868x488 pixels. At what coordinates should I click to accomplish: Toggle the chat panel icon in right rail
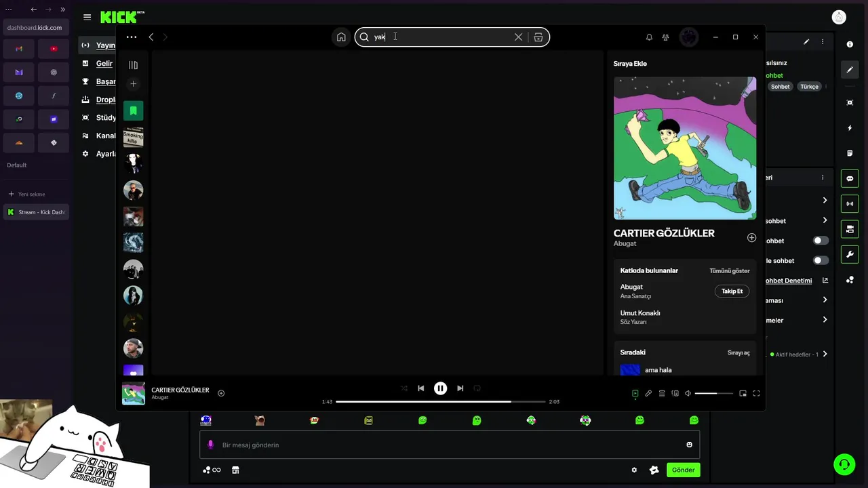(x=850, y=179)
